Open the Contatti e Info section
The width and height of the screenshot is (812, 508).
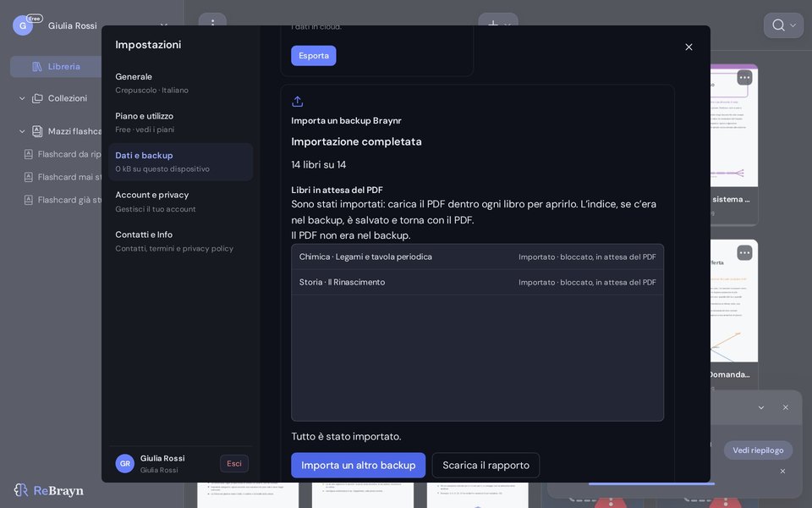(181, 241)
